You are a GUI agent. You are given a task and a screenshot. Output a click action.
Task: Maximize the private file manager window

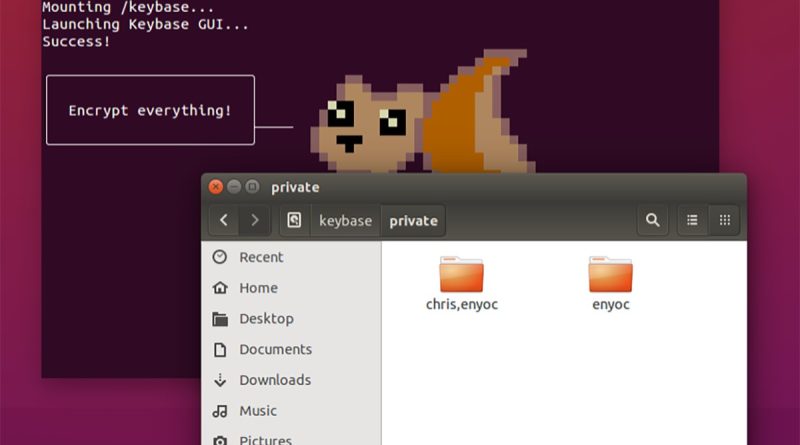252,187
